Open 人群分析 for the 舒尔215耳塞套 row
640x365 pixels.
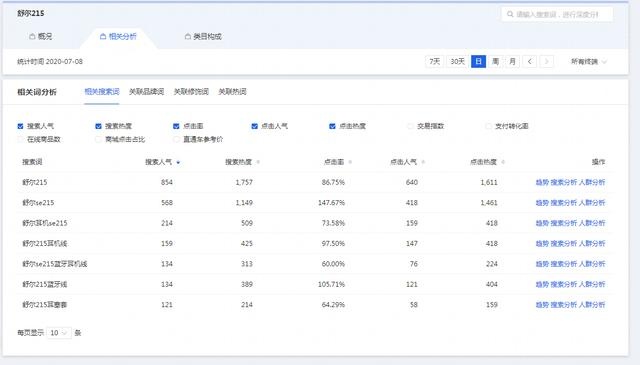pos(592,305)
